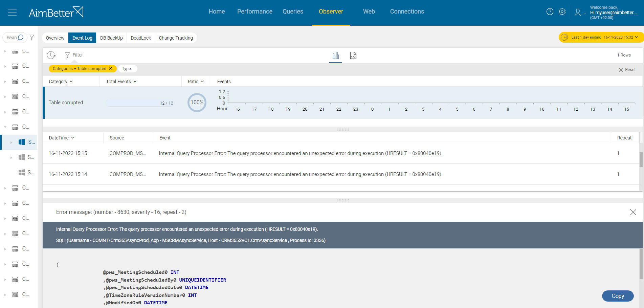The image size is (644, 308).
Task: Select the Table corrupted category row
Action: [343, 103]
